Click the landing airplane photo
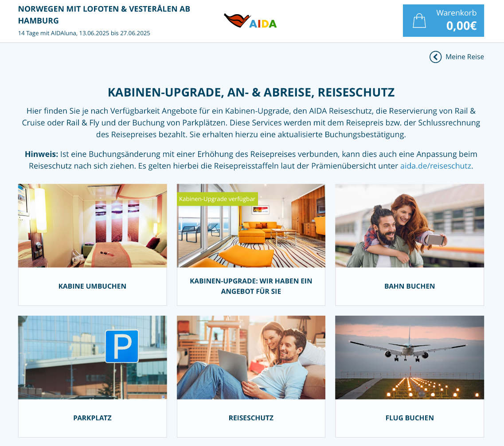 (x=410, y=358)
